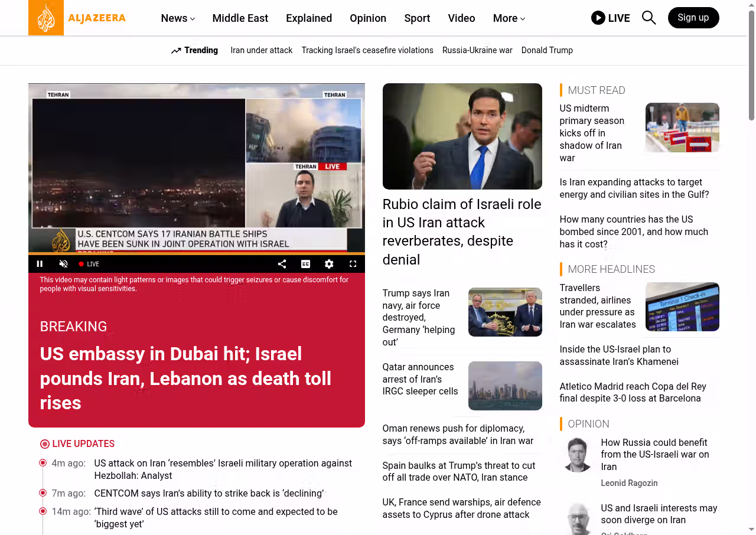Click the LIVE UPDATES red icon
Image resolution: width=756 pixels, height=535 pixels.
45,444
